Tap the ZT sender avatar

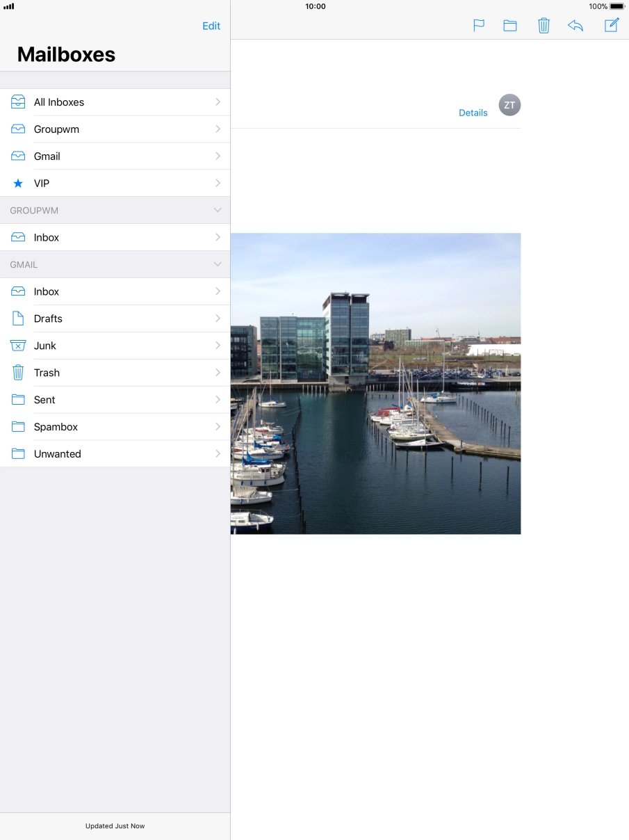coord(509,105)
